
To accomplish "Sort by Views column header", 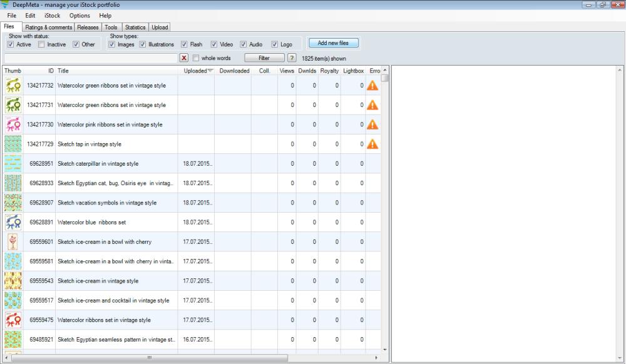I will point(287,71).
